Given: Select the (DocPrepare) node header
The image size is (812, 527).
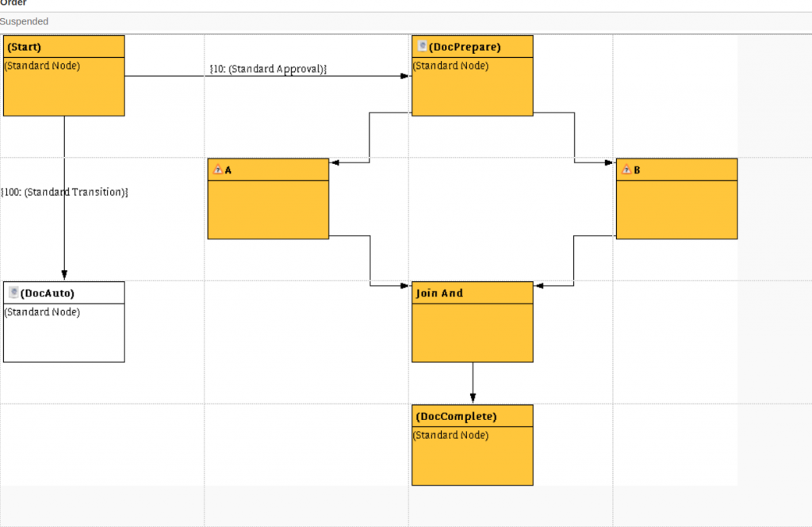Looking at the screenshot, I should (x=473, y=47).
